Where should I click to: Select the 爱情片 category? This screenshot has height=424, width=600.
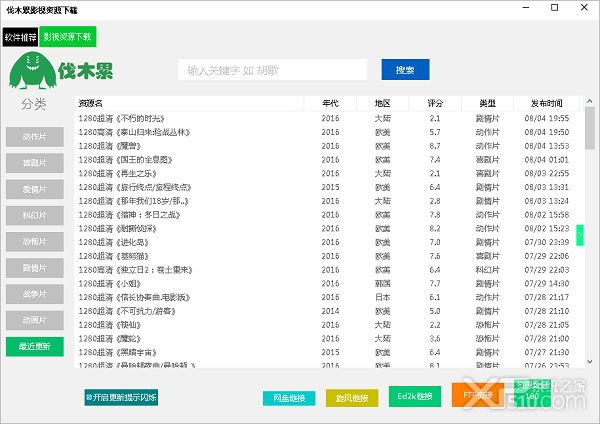click(x=35, y=189)
